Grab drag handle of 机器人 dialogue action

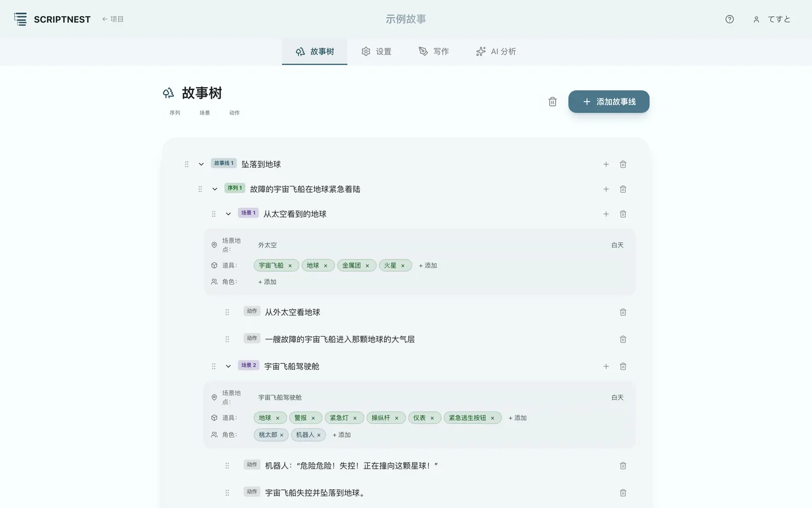[x=227, y=466]
